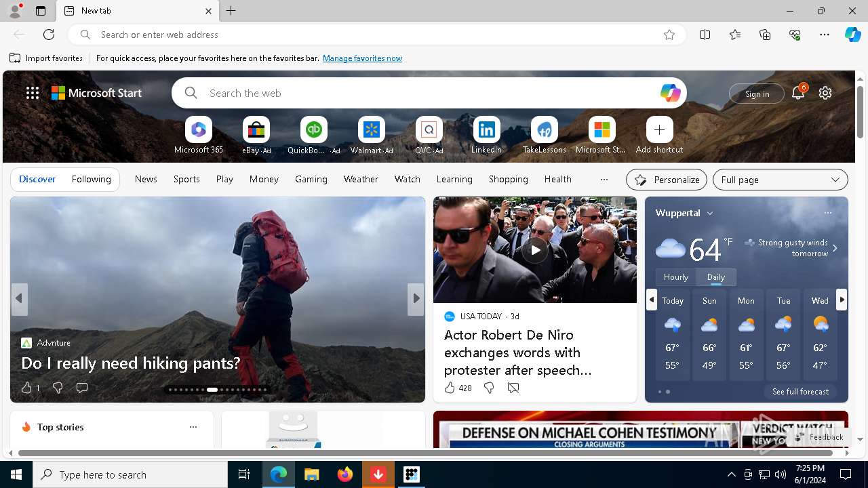Open notifications bell icon

tap(798, 93)
